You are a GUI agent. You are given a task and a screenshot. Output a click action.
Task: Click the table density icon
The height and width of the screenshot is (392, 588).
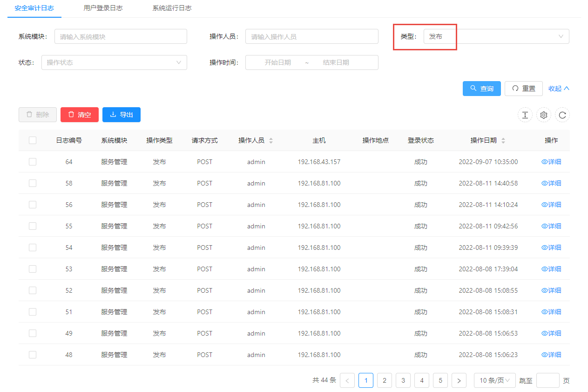coord(525,115)
